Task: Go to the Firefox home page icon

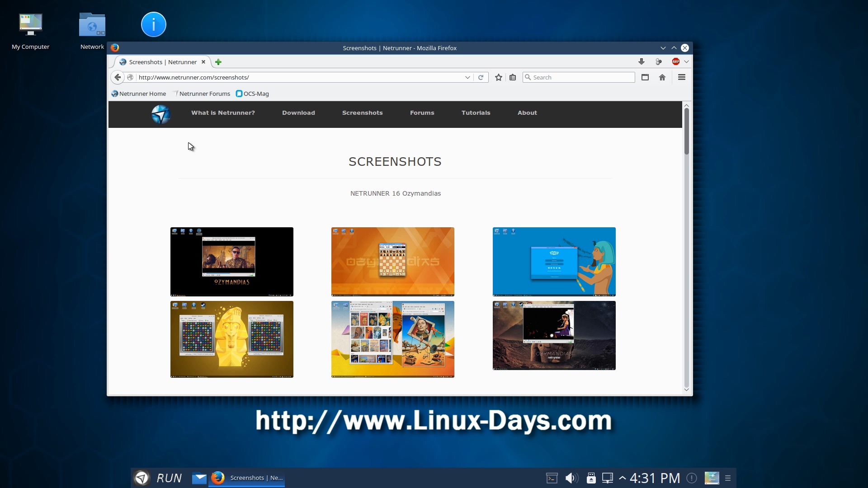Action: tap(662, 77)
